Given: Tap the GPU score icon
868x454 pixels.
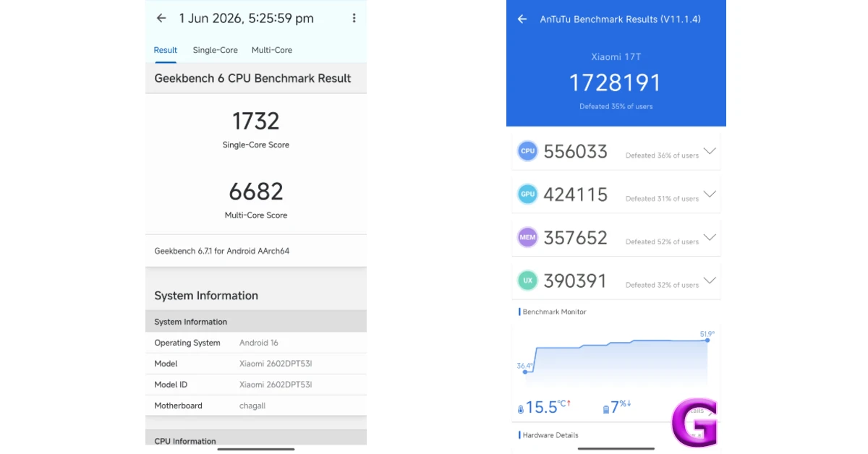Looking at the screenshot, I should (528, 194).
